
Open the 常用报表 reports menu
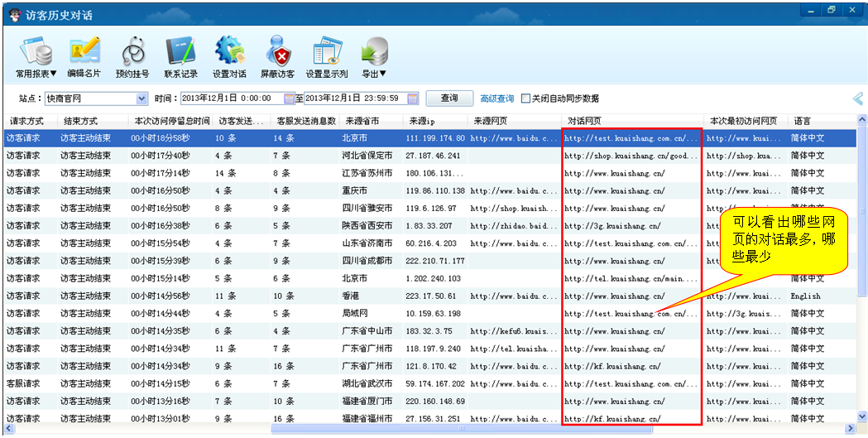click(36, 57)
